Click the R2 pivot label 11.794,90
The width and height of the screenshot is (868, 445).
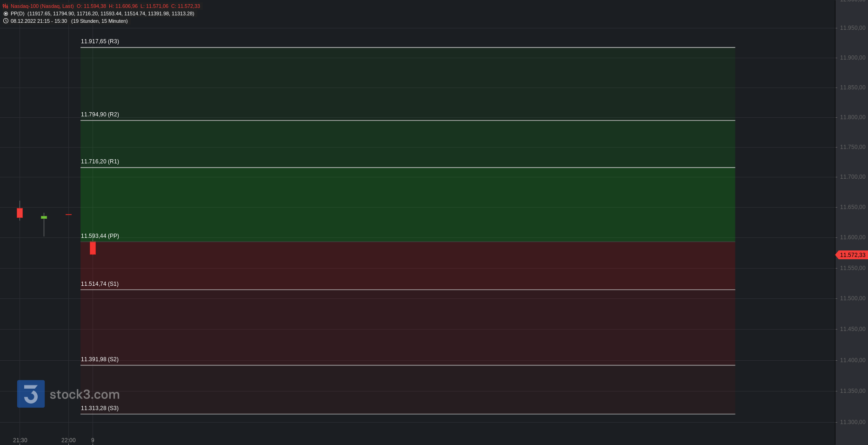point(100,115)
